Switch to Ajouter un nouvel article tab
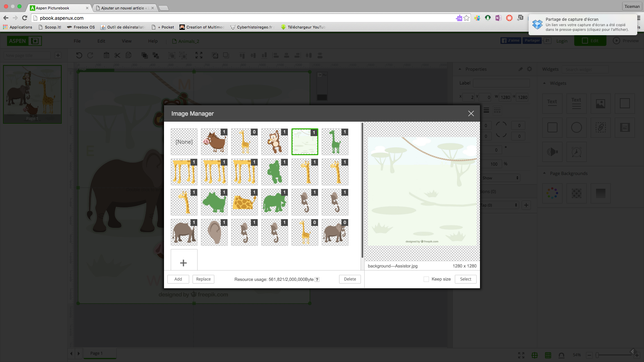644x362 pixels. tap(125, 8)
